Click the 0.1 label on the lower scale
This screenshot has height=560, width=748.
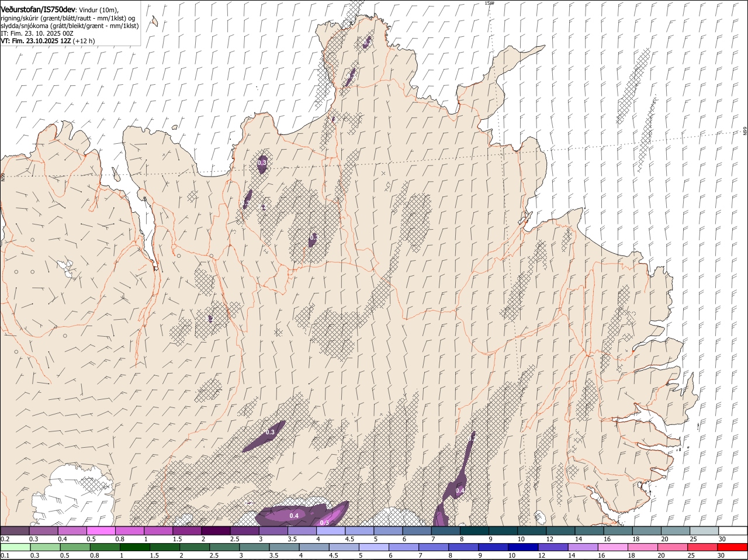[5, 556]
